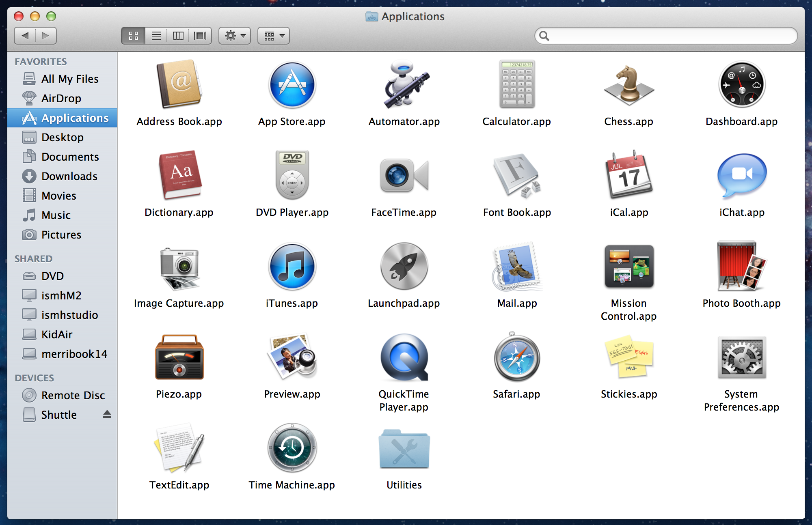Select iChat.app speech bubble icon
The height and width of the screenshot is (525, 812).
[742, 175]
